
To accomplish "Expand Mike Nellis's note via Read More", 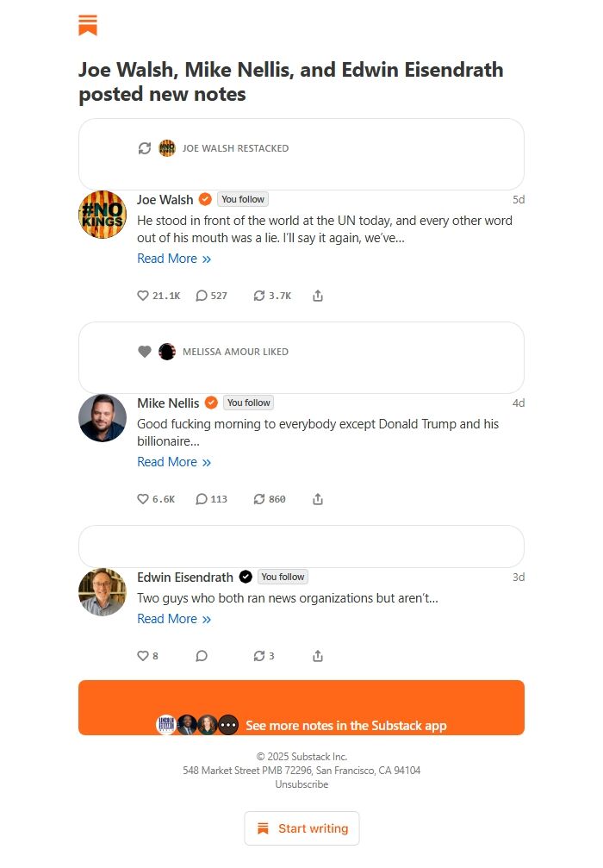I will coord(175,462).
